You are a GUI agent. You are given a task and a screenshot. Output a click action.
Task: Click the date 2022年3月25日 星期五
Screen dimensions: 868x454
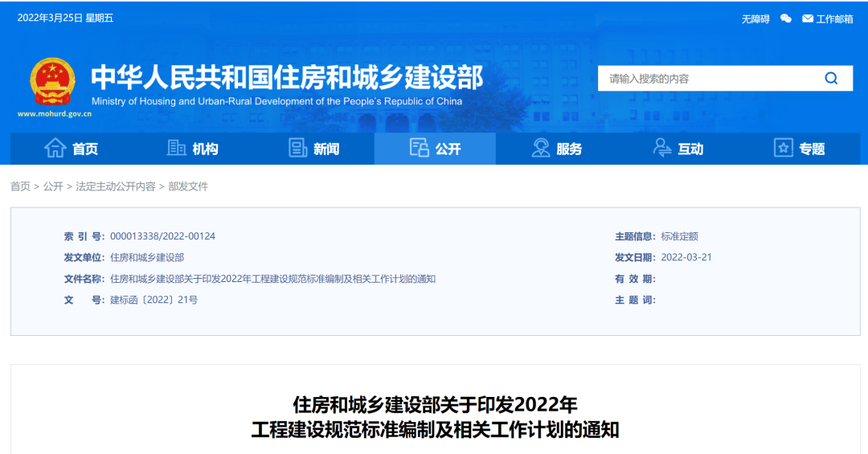tap(65, 18)
